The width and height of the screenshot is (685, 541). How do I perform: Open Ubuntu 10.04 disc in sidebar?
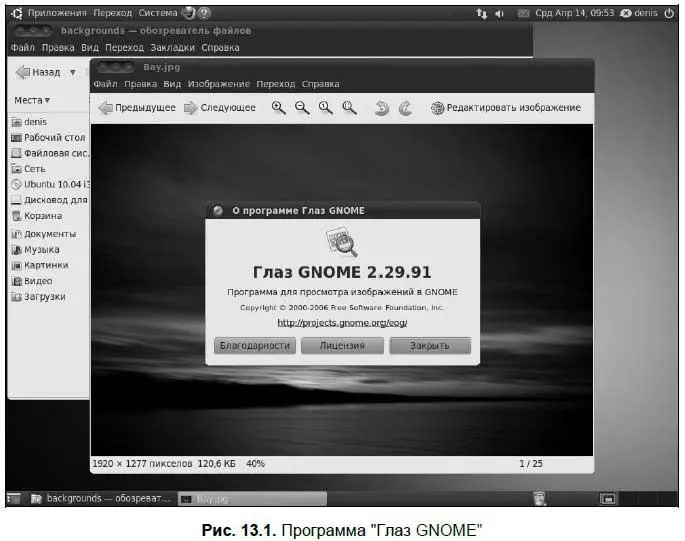point(50,184)
